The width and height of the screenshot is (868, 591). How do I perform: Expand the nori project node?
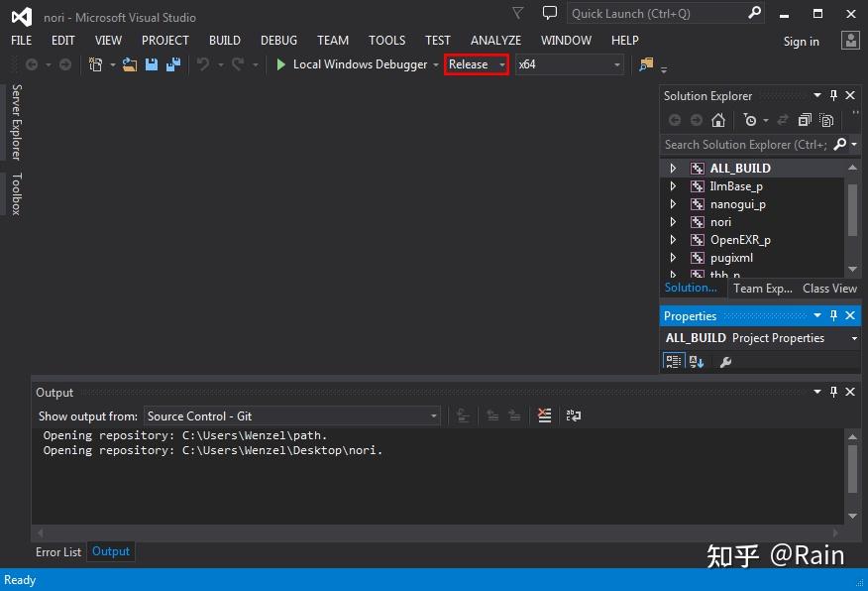(674, 221)
